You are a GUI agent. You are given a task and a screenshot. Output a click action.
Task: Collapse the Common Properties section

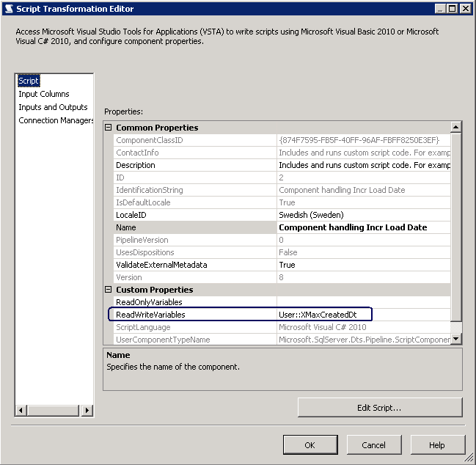[x=109, y=128]
